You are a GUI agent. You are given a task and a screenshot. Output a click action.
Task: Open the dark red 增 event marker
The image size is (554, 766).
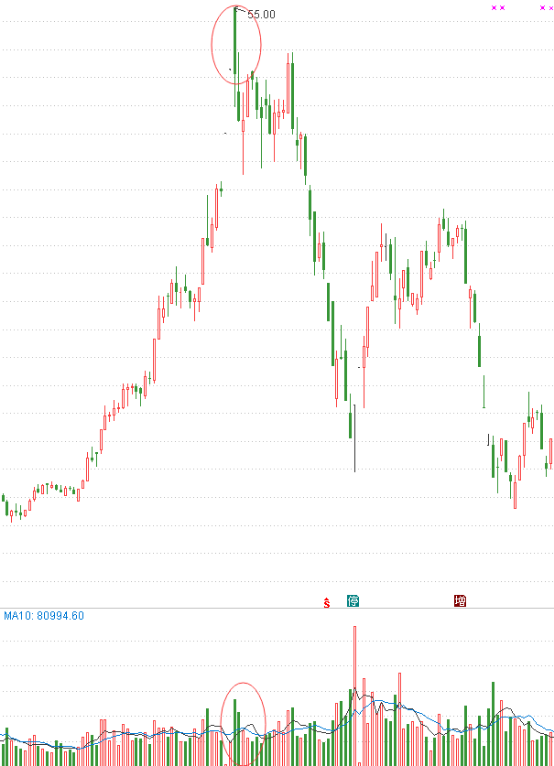460,601
